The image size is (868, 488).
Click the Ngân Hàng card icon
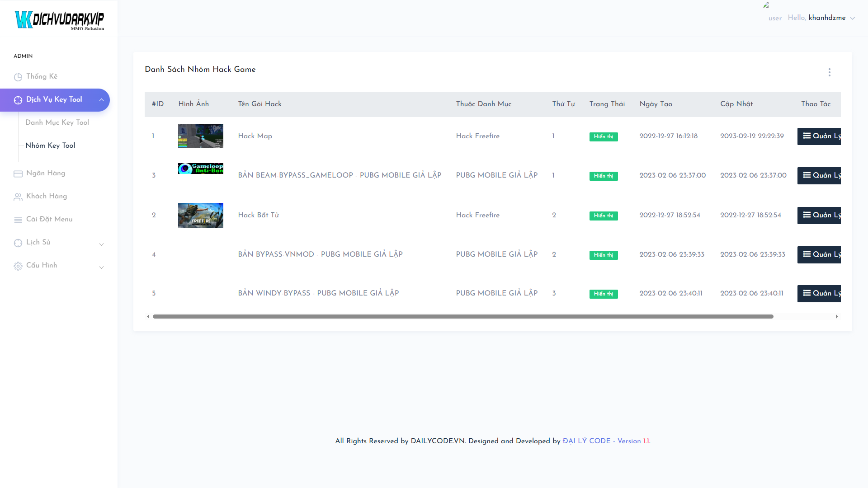point(18,174)
